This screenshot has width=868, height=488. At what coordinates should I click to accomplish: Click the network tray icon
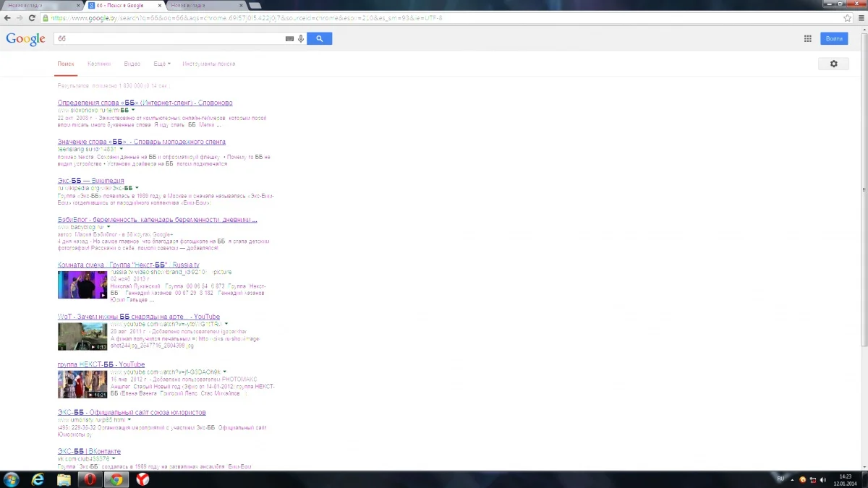coord(812,479)
